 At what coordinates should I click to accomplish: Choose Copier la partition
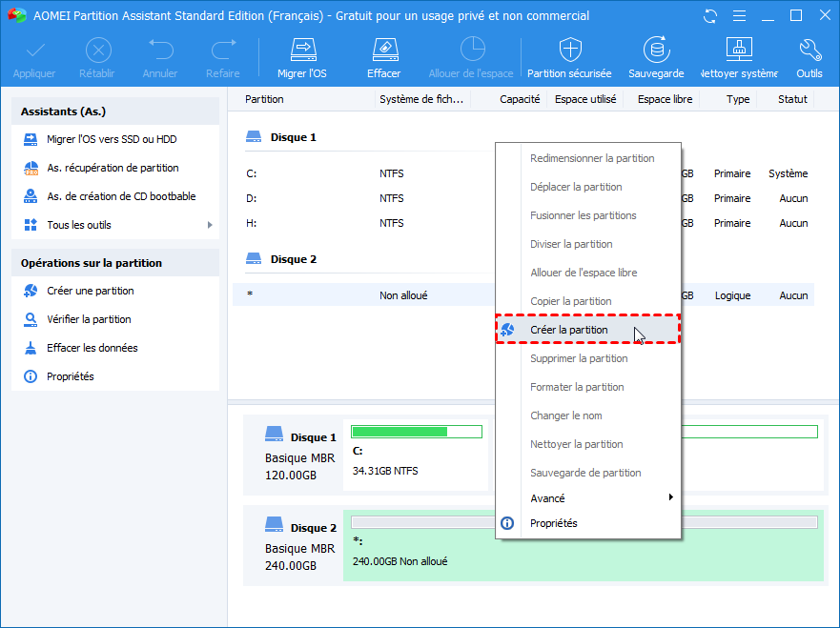(x=588, y=301)
